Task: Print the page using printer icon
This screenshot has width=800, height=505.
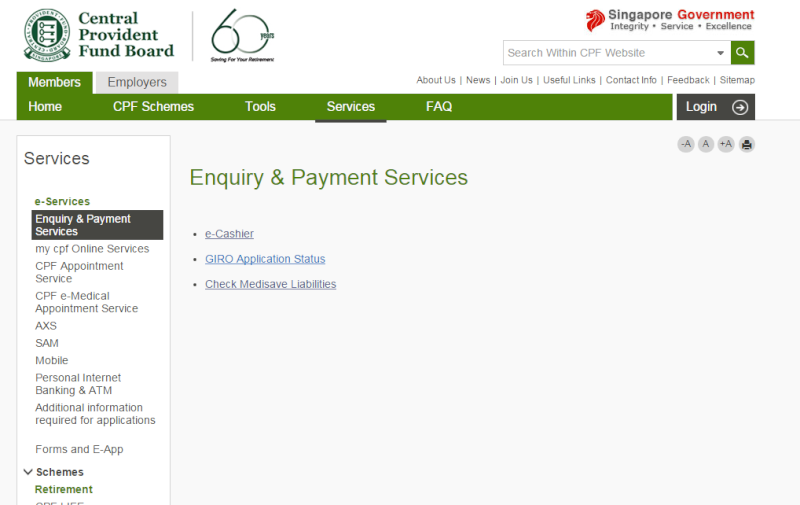Action: [x=746, y=144]
